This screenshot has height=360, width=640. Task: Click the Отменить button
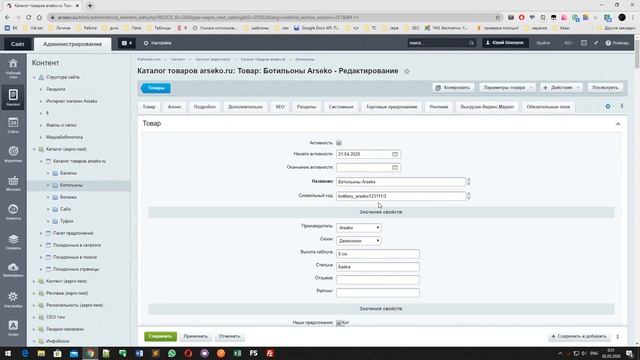click(x=229, y=336)
